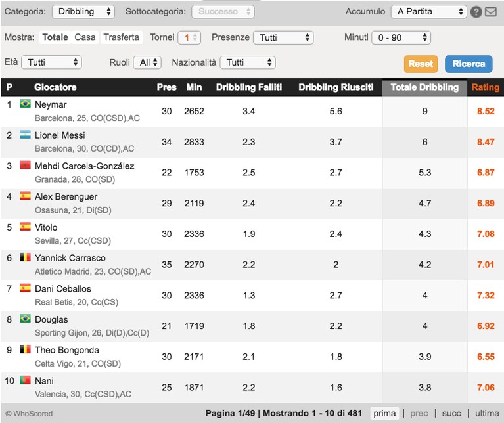Image resolution: width=504 pixels, height=423 pixels.
Task: Sort by the Rating column header
Action: [486, 87]
